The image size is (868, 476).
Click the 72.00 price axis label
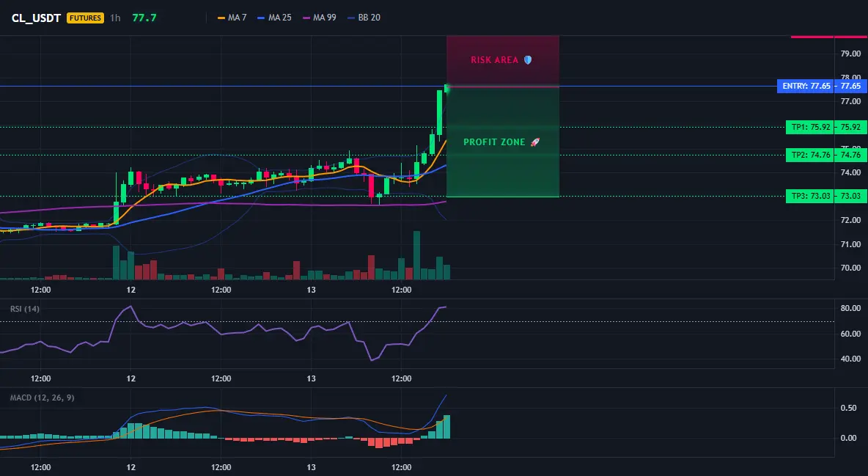(x=851, y=221)
